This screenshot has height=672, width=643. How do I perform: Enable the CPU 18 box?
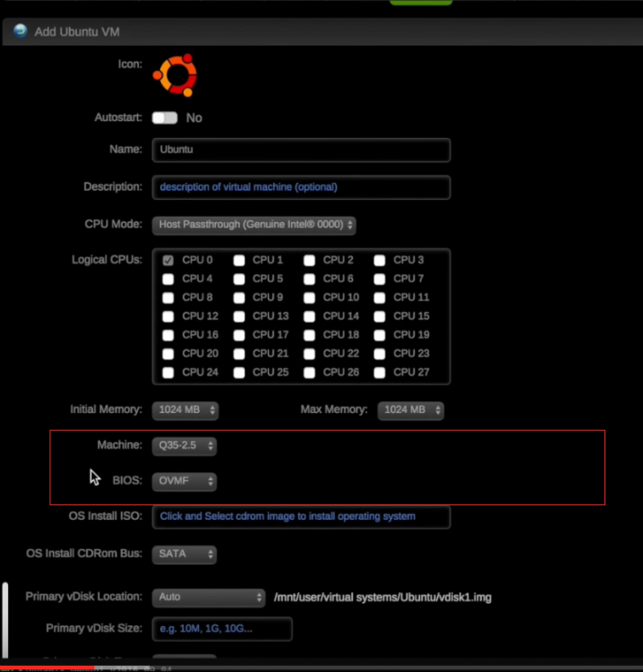[x=309, y=335]
